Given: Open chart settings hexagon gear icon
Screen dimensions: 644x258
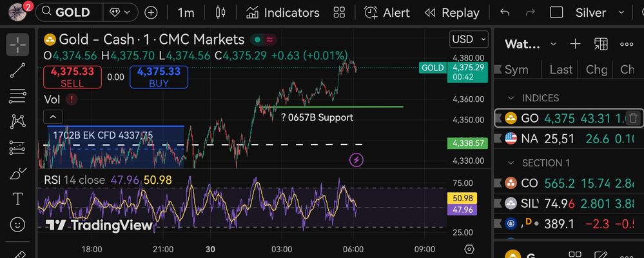Looking at the screenshot, I should [469, 250].
